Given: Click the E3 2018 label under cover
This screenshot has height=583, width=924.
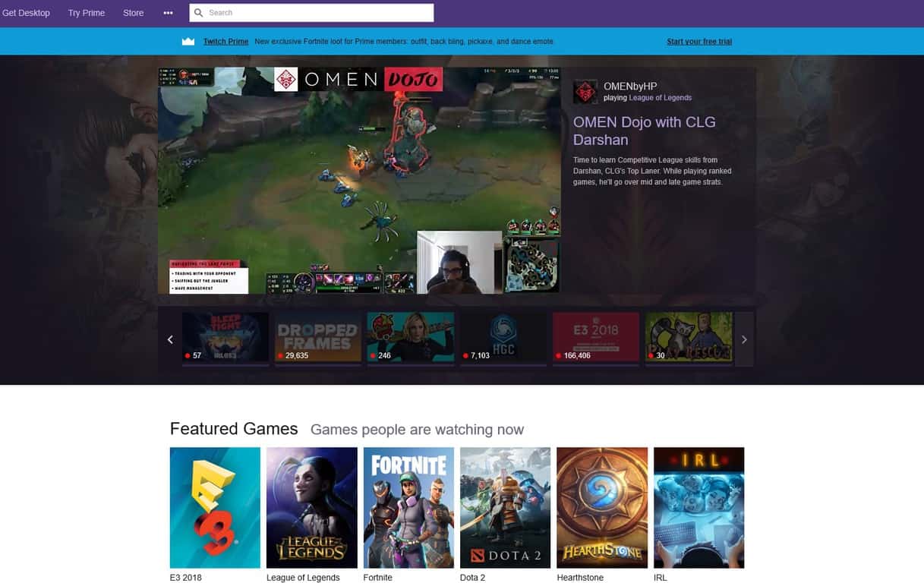Looking at the screenshot, I should pyautogui.click(x=186, y=578).
